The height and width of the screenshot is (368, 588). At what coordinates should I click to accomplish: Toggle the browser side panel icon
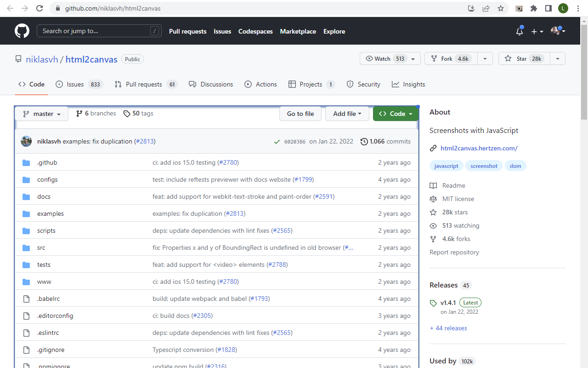(x=548, y=8)
